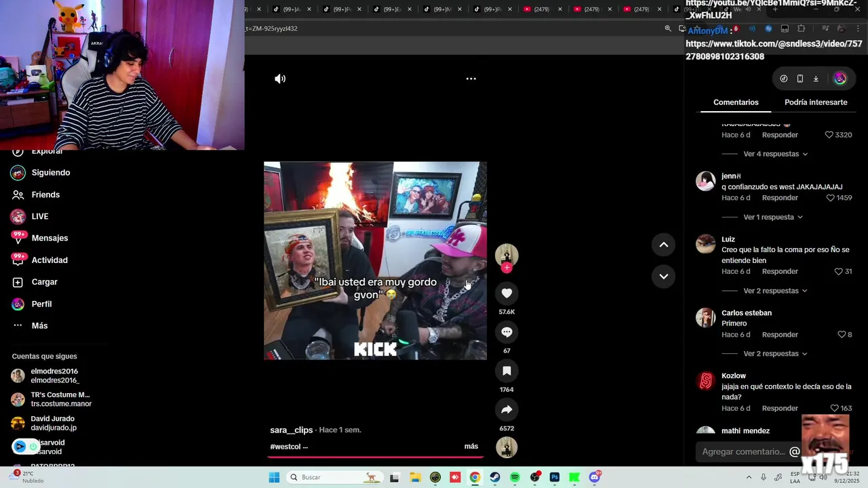Expand Ver 4 respuestas
Viewport: 868px width, 488px height.
click(775, 154)
